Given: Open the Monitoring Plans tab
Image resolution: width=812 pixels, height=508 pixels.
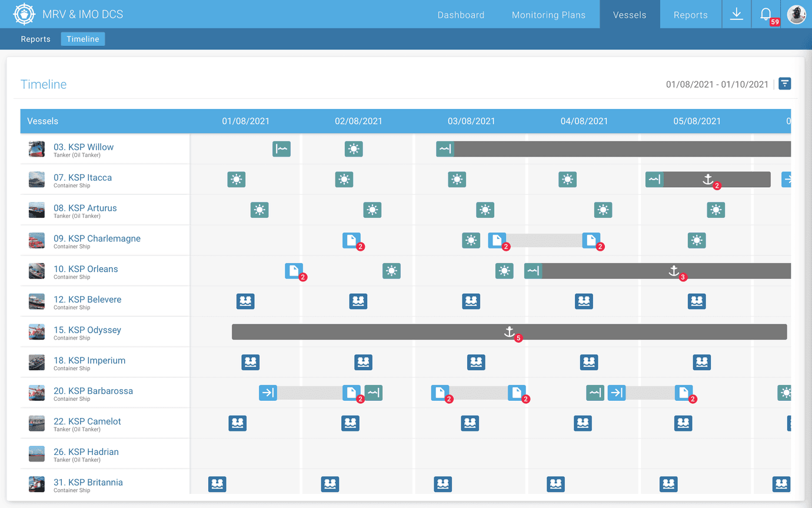Looking at the screenshot, I should tap(548, 15).
